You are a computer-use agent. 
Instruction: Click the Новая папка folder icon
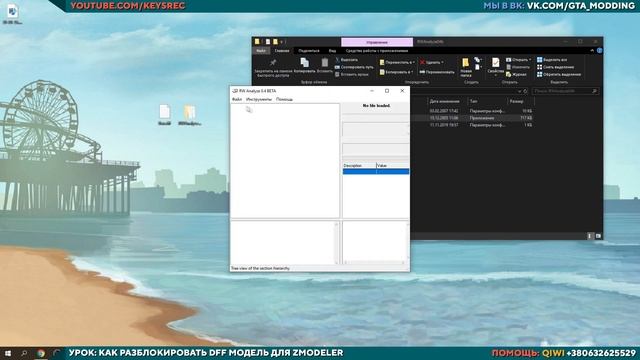[x=465, y=63]
